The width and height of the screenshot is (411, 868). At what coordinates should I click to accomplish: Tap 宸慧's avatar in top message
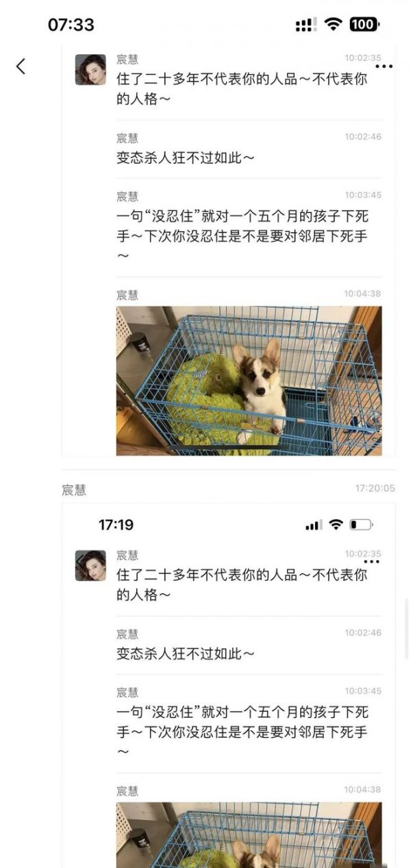pyautogui.click(x=90, y=70)
